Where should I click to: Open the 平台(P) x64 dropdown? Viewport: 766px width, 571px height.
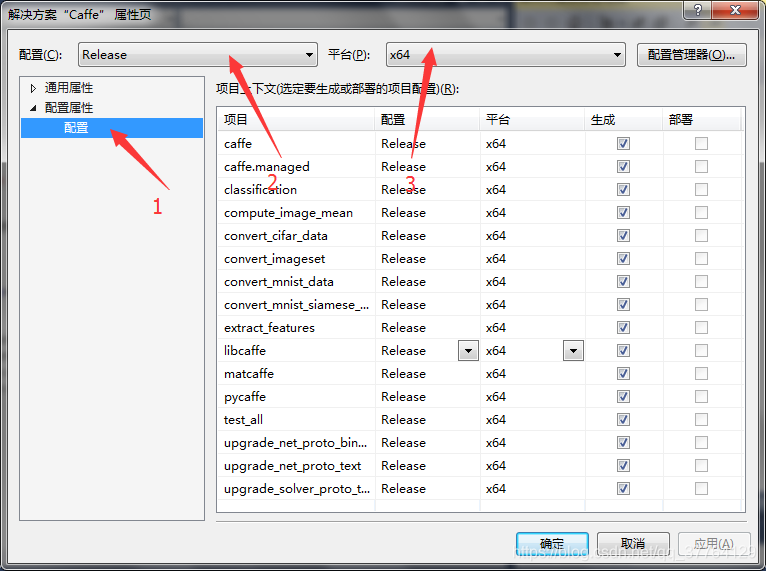[506, 55]
